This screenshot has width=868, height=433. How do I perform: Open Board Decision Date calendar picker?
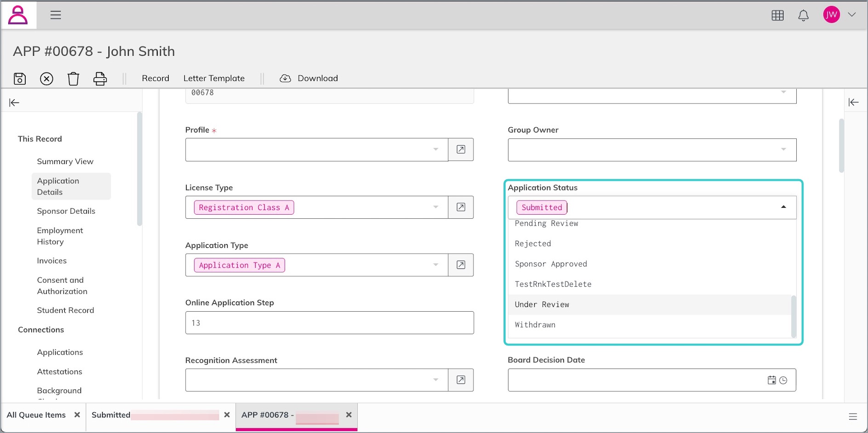coord(771,380)
